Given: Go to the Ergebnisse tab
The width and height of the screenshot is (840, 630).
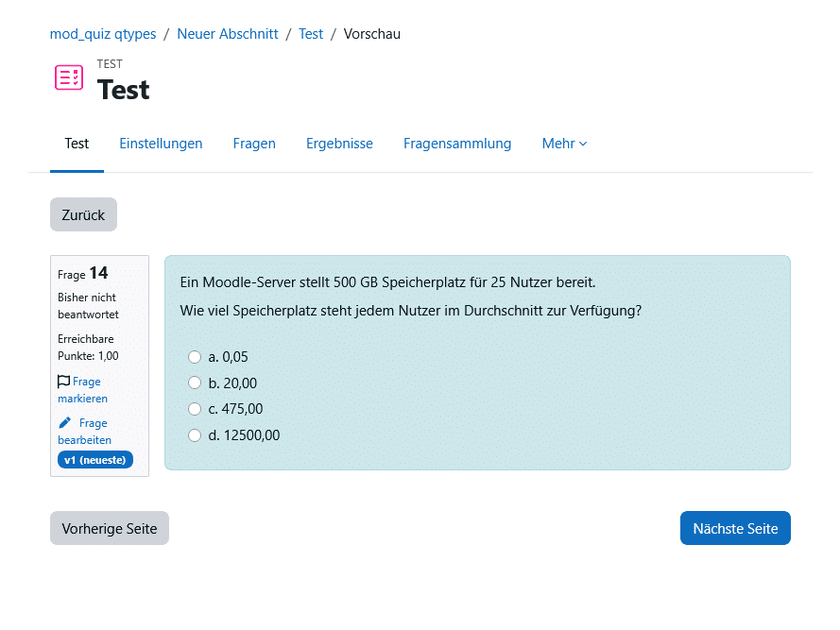Looking at the screenshot, I should 339,144.
